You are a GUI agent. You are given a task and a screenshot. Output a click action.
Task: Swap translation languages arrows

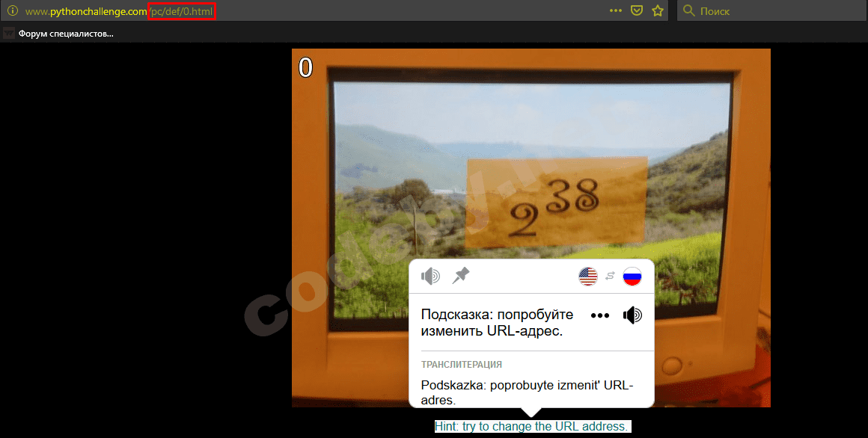[610, 277]
